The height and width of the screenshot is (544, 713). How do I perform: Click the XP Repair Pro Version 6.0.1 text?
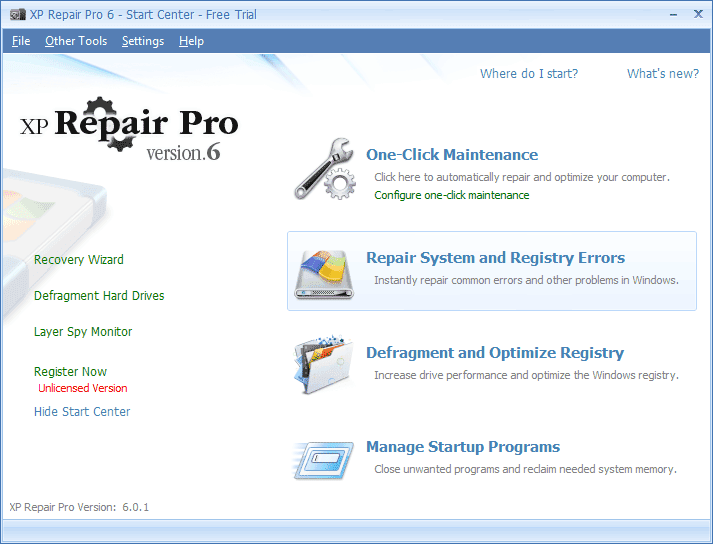79,507
